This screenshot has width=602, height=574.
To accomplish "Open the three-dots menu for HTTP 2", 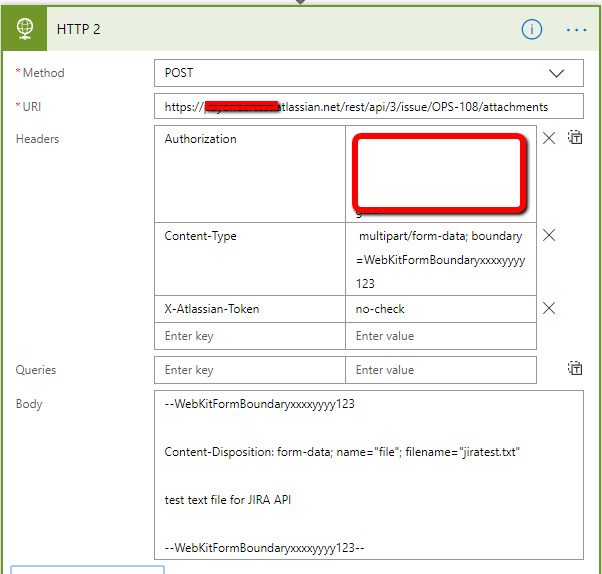I will point(576,30).
